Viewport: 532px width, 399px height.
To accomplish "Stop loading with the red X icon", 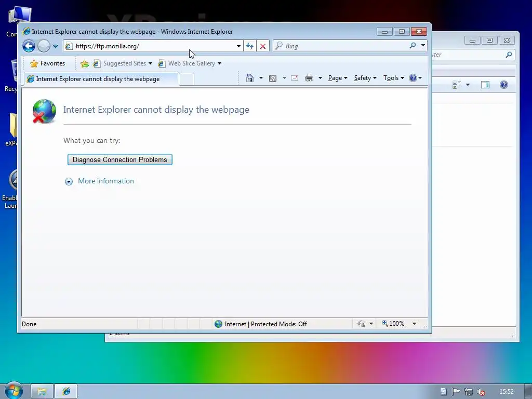I will (x=262, y=46).
